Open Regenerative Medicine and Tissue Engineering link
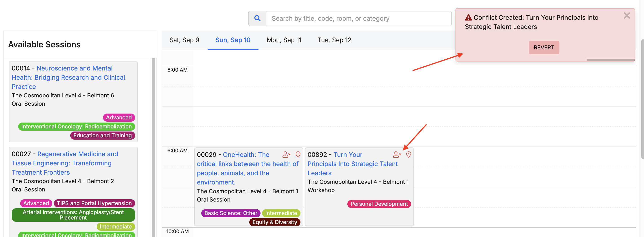This screenshot has width=644, height=237. coord(65,163)
